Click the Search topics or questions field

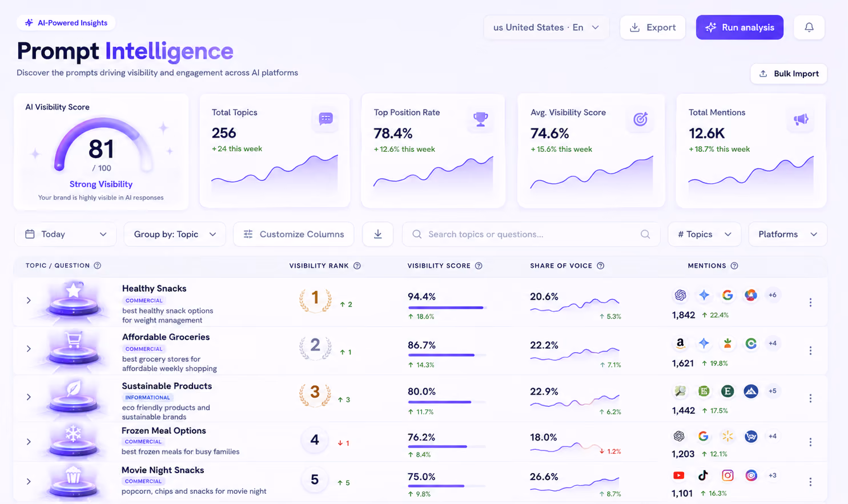pos(531,234)
